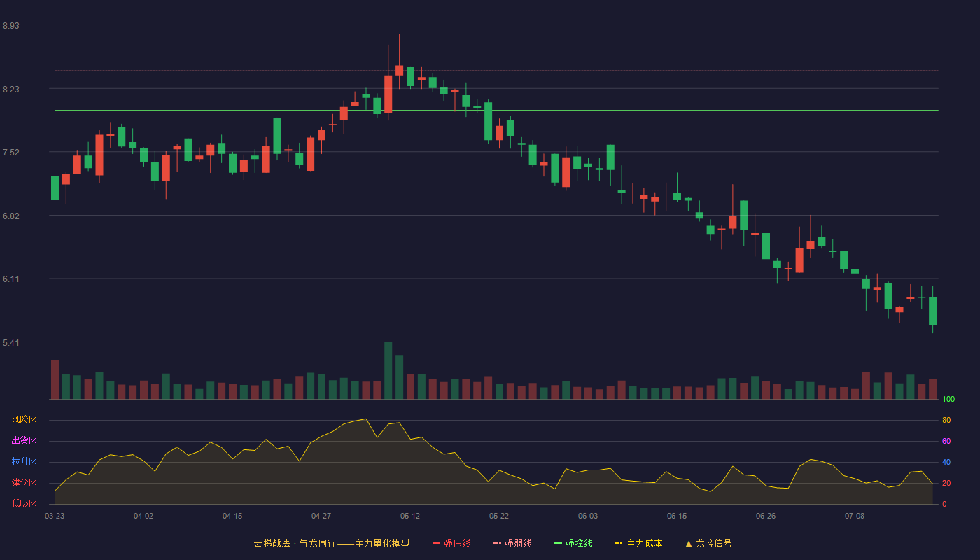Click the green 100 indicator axis value
The image size is (980, 560).
point(948,400)
